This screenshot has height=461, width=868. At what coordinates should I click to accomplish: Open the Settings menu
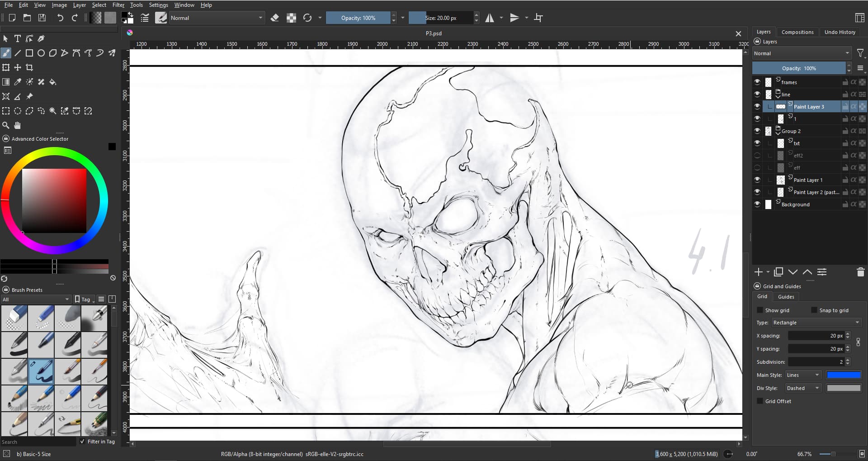click(x=158, y=5)
